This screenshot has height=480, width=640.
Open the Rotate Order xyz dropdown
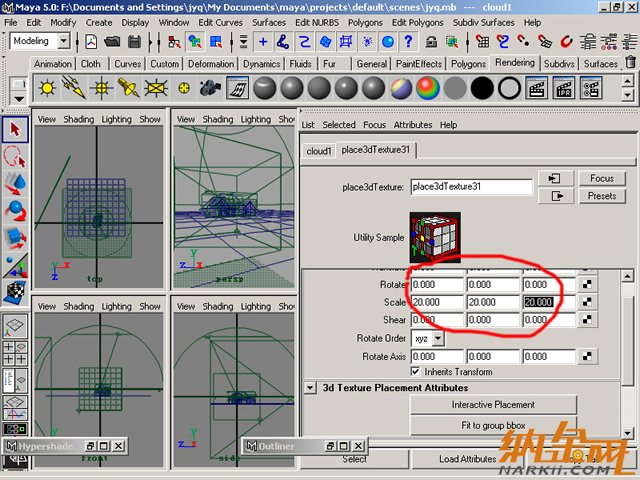point(438,338)
